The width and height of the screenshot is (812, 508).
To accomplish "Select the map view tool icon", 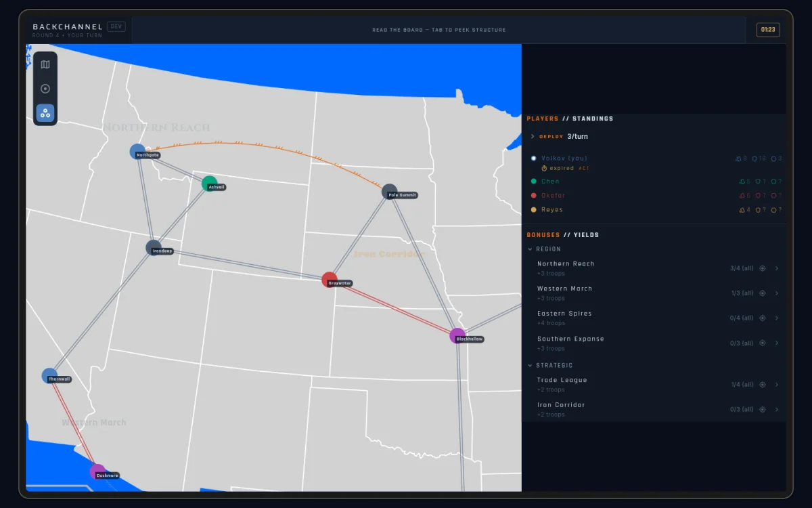I will (x=45, y=64).
